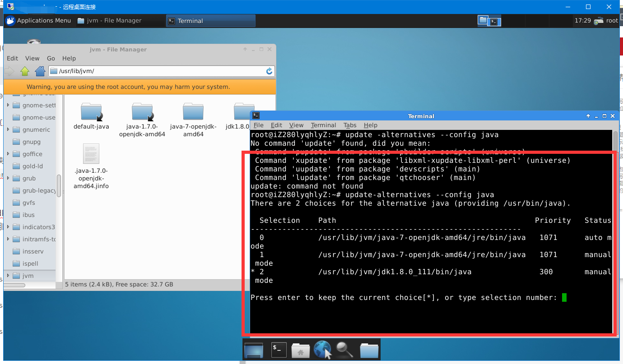Expand the initramfs-to tree folder
This screenshot has height=364, width=623.
(x=8, y=239)
